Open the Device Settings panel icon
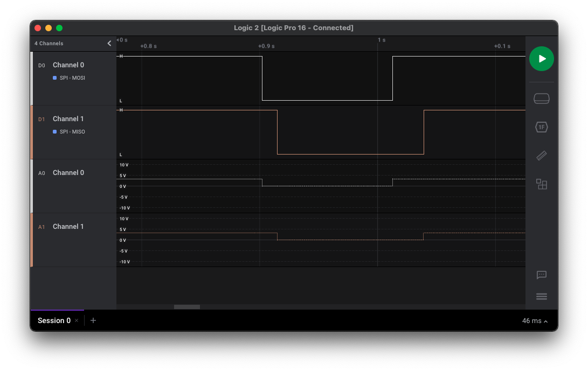This screenshot has width=588, height=371. [x=541, y=99]
